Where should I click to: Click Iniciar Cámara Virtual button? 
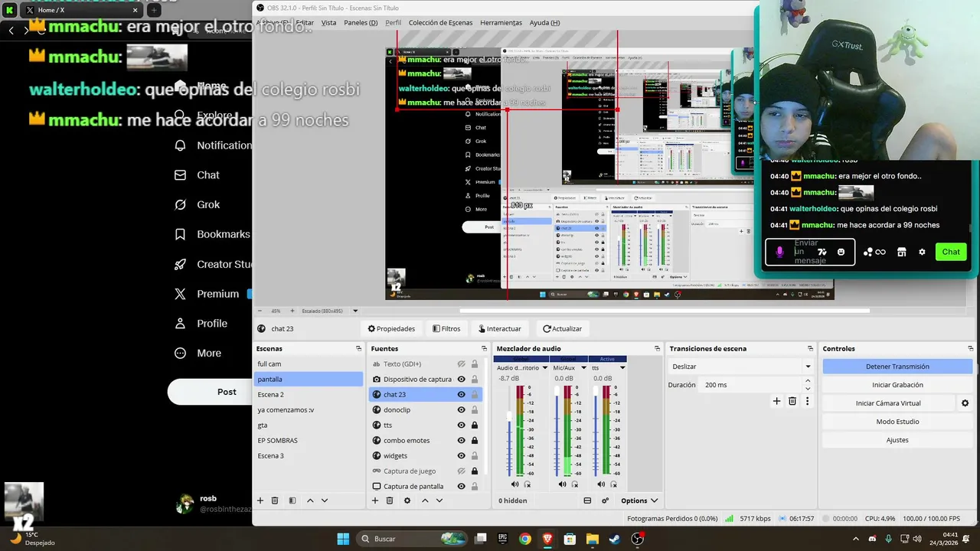click(888, 403)
